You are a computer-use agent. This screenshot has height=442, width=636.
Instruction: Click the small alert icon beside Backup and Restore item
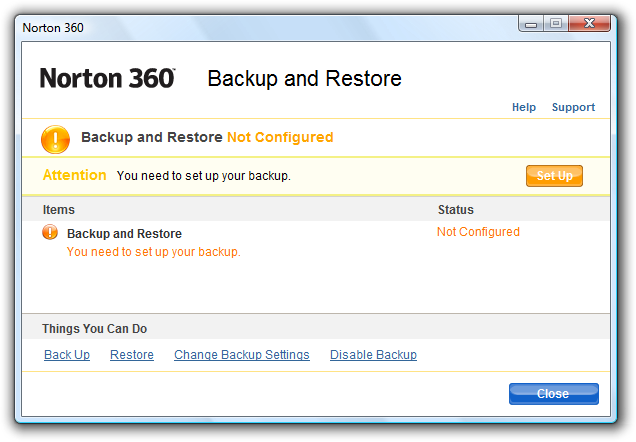pos(50,232)
